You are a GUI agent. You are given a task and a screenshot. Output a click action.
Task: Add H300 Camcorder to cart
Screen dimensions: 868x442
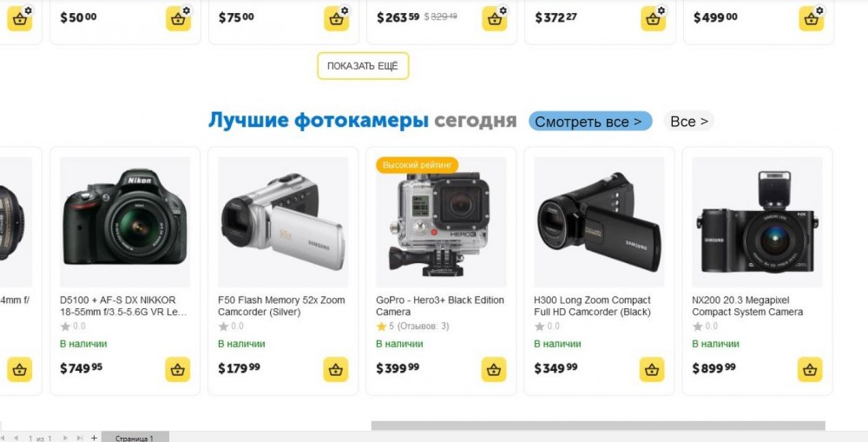[x=652, y=369]
